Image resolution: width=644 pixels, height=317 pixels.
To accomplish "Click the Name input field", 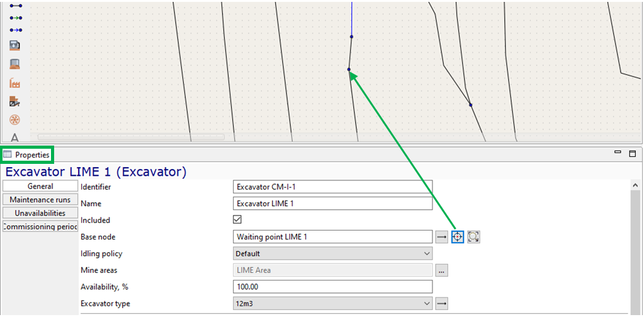I will [x=332, y=204].
